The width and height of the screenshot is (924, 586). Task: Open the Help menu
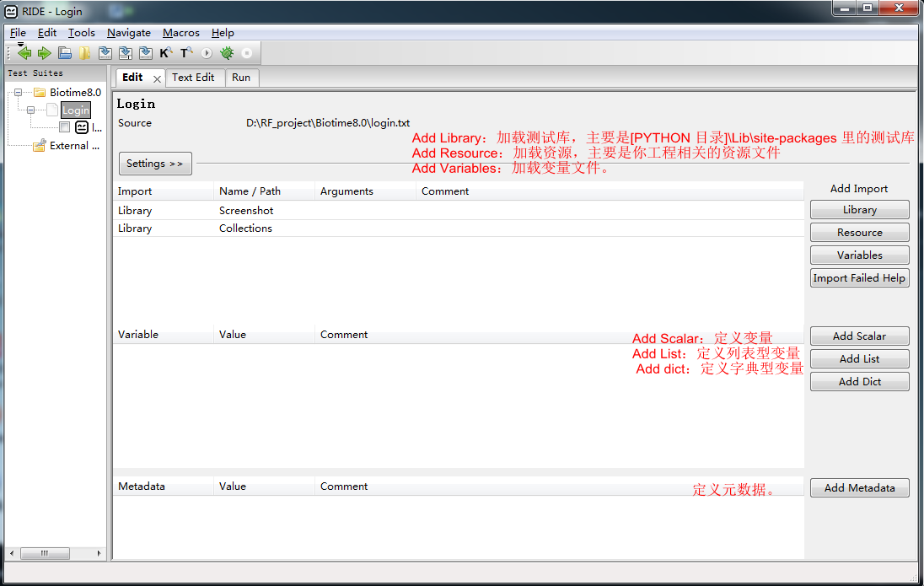pyautogui.click(x=223, y=33)
